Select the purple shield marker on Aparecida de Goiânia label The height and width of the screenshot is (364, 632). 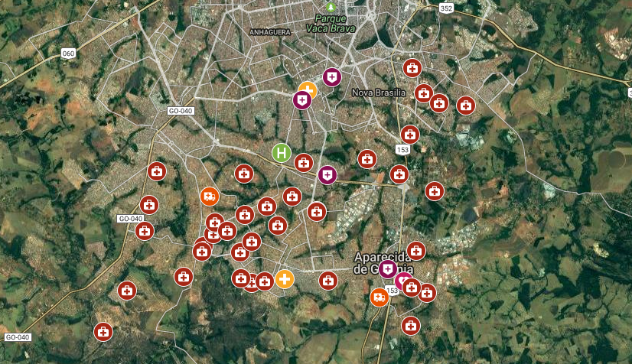tap(388, 269)
